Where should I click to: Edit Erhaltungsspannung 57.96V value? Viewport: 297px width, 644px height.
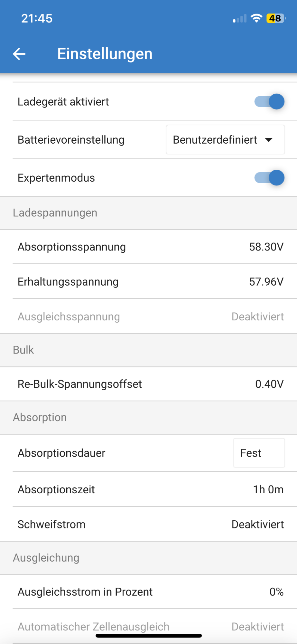tap(266, 282)
